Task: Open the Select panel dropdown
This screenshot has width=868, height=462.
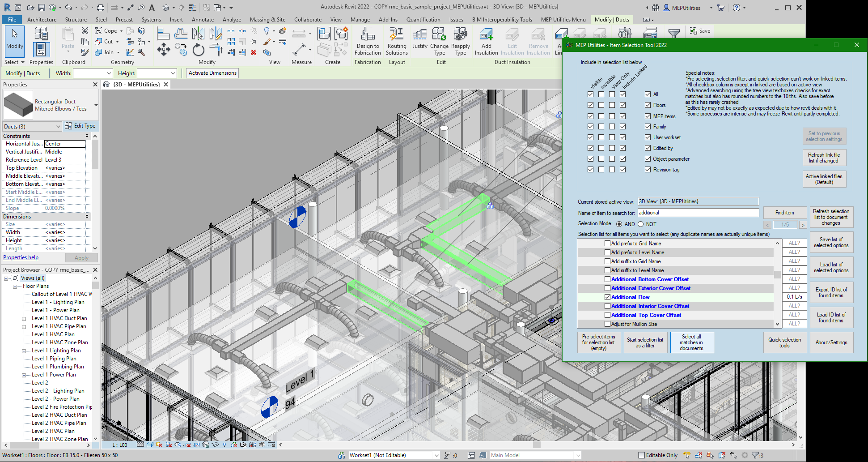Action: (x=14, y=62)
